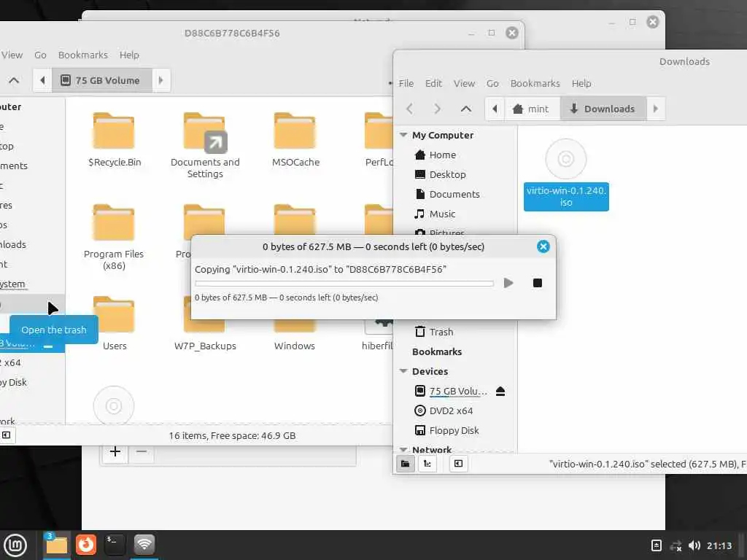Image resolution: width=747 pixels, height=560 pixels.
Task: Show places view in Downloads sidebar
Action: coord(405,463)
